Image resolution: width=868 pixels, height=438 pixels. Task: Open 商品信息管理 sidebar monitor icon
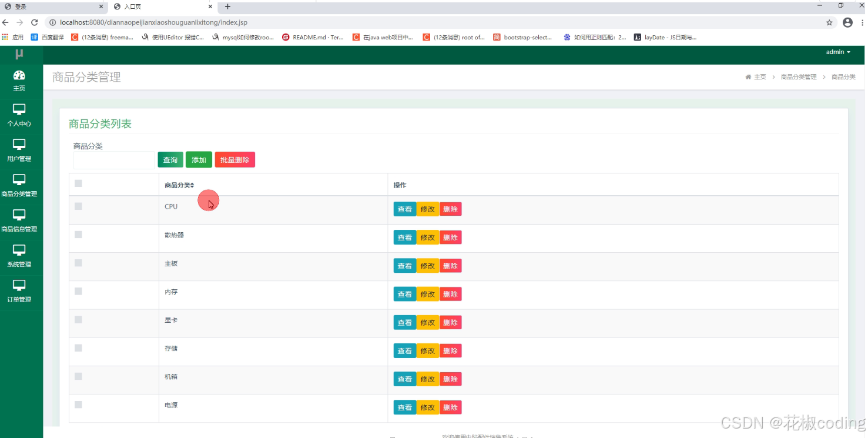19,215
